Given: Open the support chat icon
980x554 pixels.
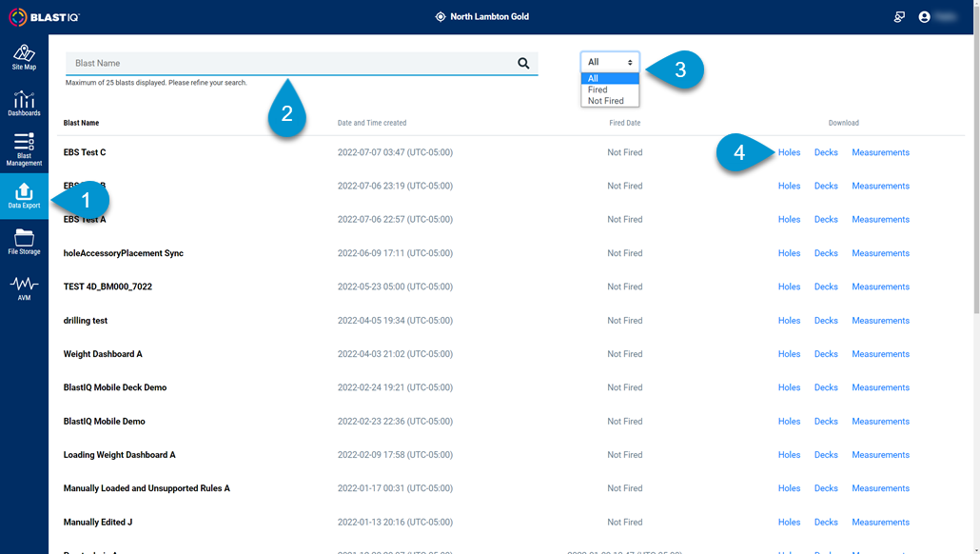Looking at the screenshot, I should click(899, 17).
